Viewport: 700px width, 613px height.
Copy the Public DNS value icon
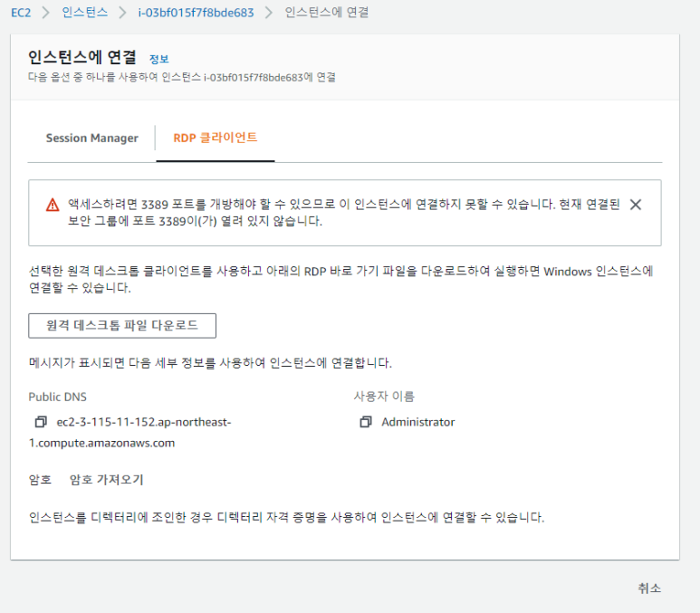pos(41,421)
